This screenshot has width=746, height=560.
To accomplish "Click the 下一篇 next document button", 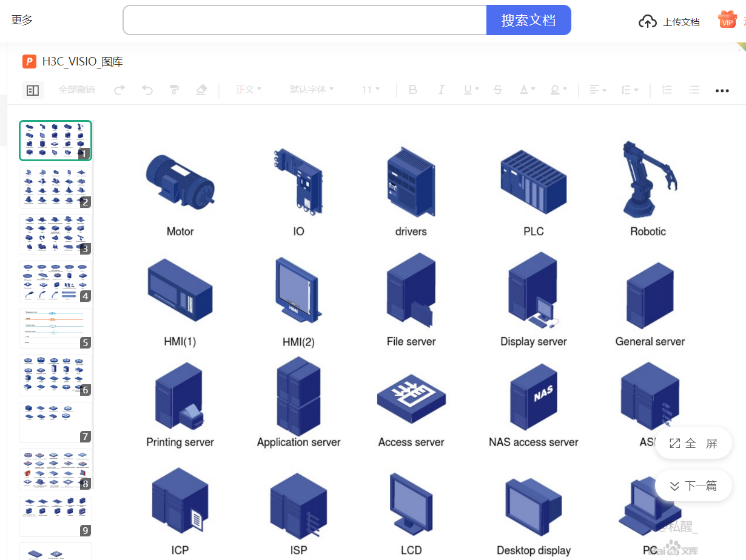I will pyautogui.click(x=693, y=485).
